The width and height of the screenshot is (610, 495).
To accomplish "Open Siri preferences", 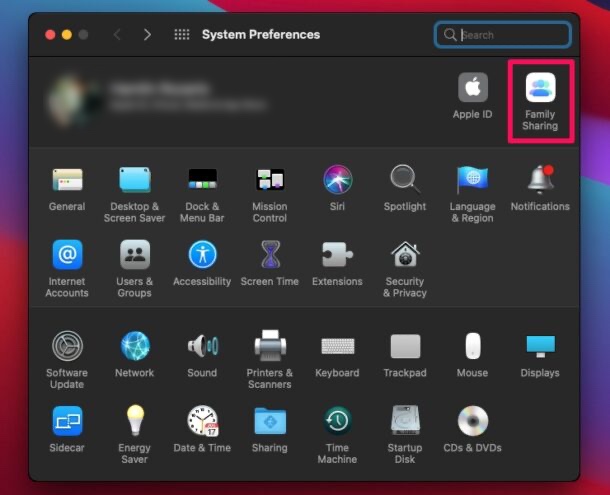I will pos(337,181).
